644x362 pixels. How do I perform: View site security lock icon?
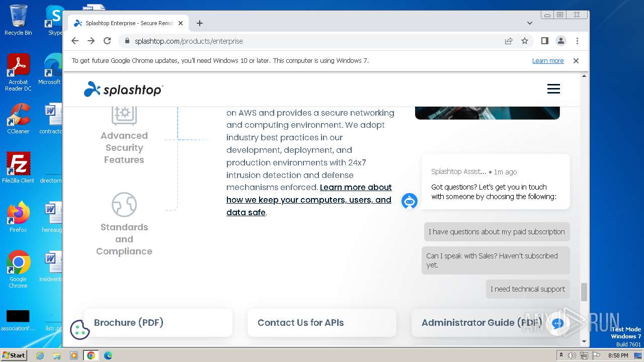pos(127,41)
